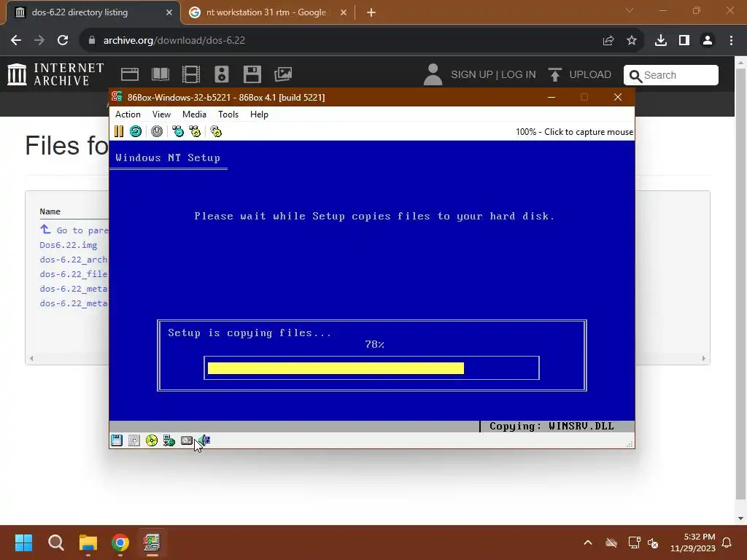Open the Tools menu in 86Box
This screenshot has width=747, height=560.
pos(228,114)
